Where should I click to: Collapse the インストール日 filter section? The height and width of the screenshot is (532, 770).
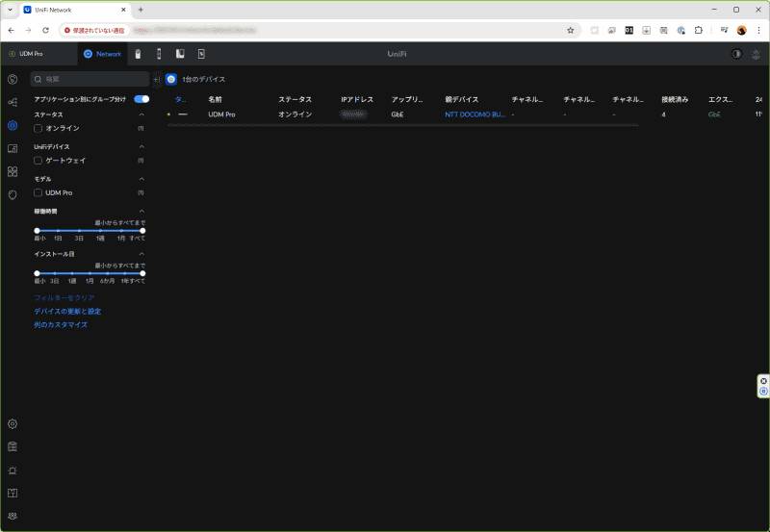coord(141,254)
